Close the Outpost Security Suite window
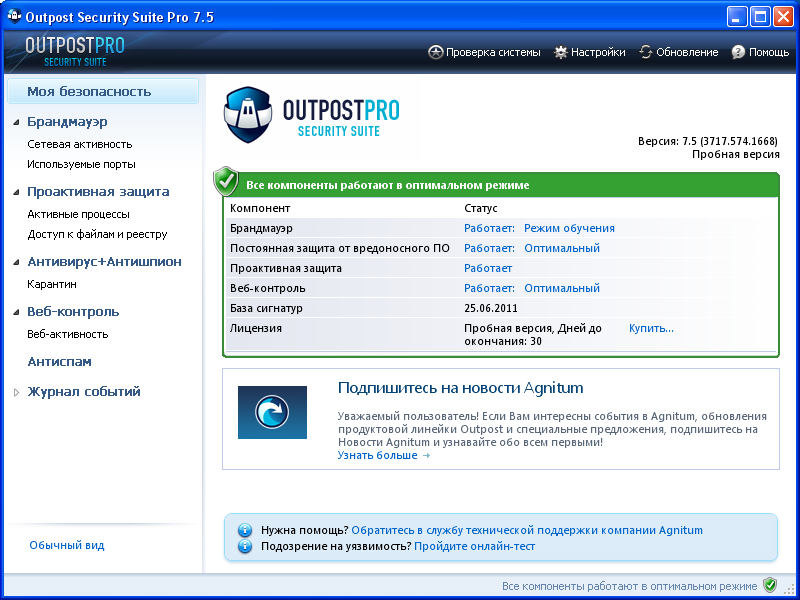The width and height of the screenshot is (800, 600). point(783,17)
